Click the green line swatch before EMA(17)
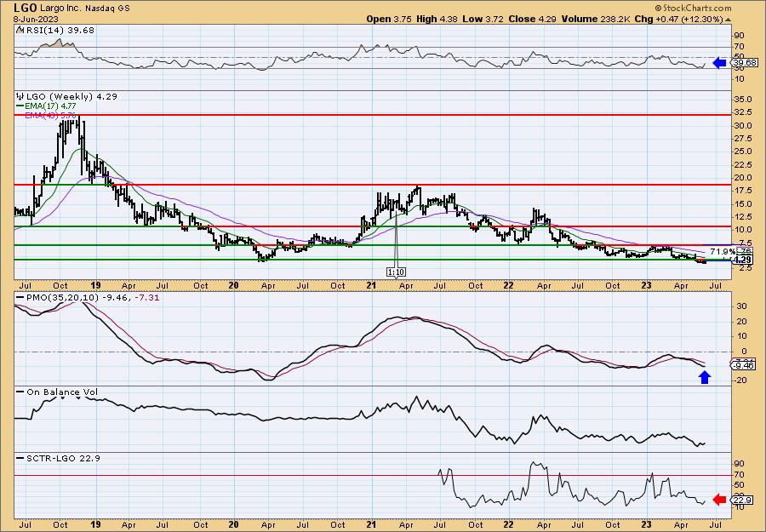Screen dimensions: 766x532 coord(20,106)
